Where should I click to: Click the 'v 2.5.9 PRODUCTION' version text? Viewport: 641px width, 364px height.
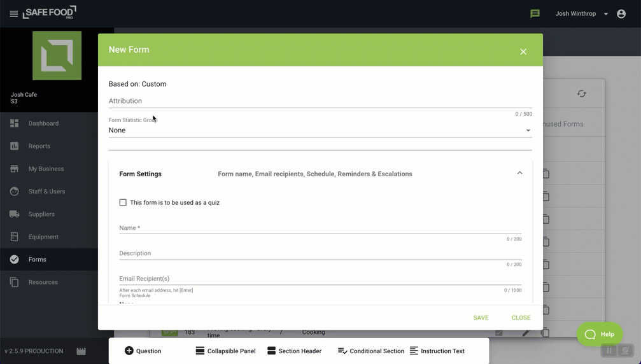pyautogui.click(x=34, y=351)
